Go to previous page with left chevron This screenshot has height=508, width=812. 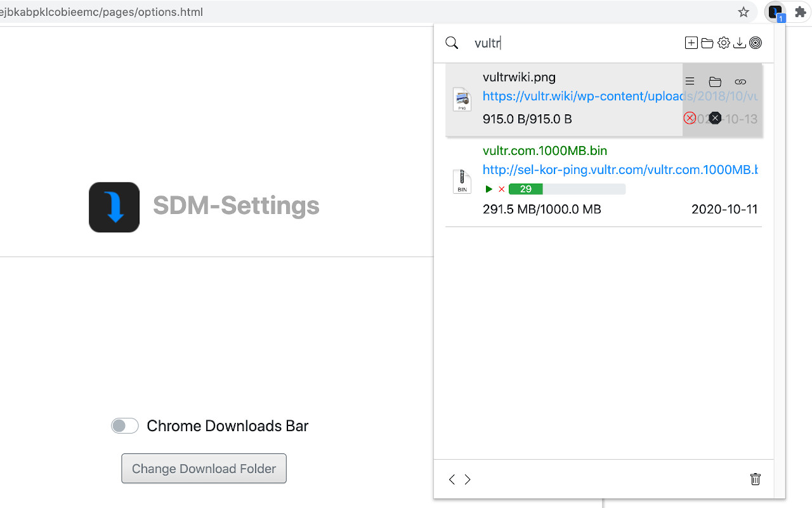pyautogui.click(x=452, y=479)
